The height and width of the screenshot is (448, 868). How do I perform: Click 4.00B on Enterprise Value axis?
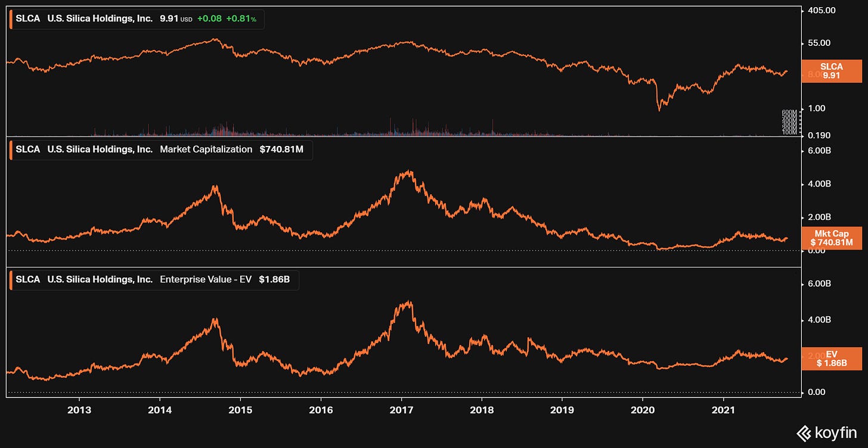pos(820,320)
